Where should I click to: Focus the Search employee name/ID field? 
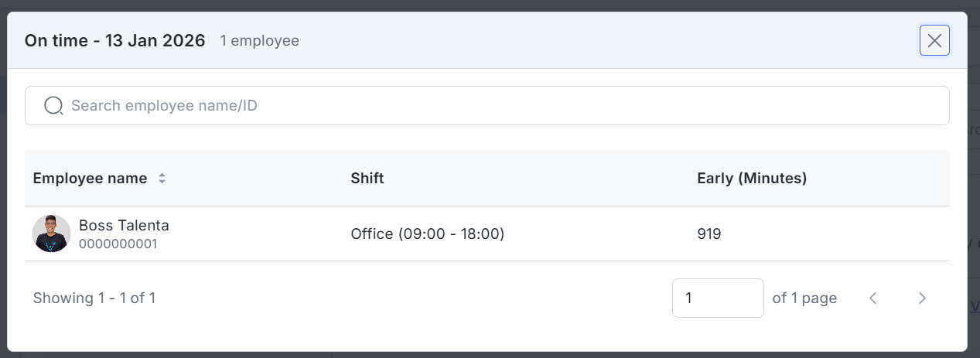[x=495, y=106]
